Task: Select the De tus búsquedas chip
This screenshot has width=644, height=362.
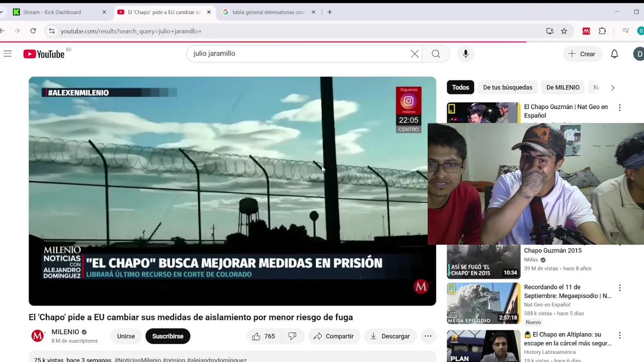Action: [x=508, y=87]
